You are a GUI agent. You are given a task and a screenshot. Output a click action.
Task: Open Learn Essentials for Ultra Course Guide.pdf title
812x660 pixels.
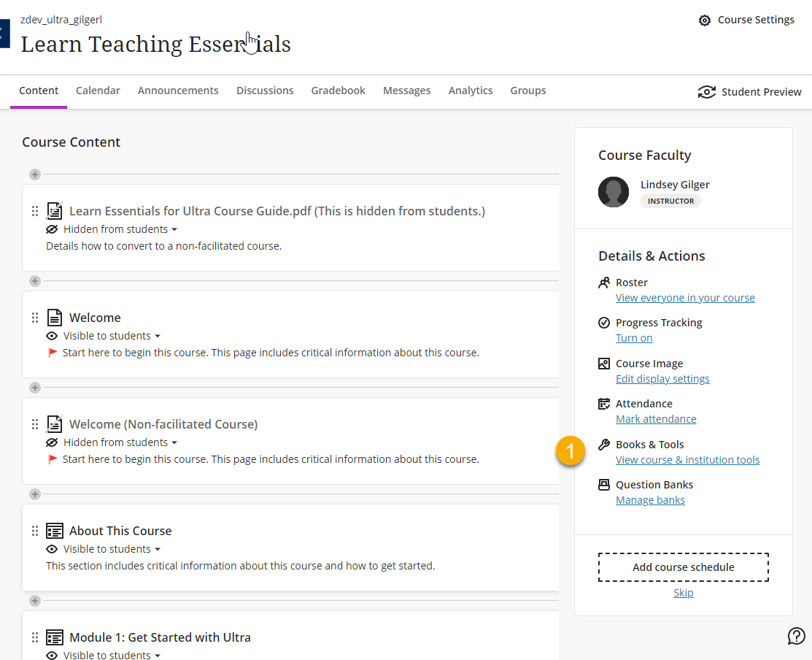[277, 212]
